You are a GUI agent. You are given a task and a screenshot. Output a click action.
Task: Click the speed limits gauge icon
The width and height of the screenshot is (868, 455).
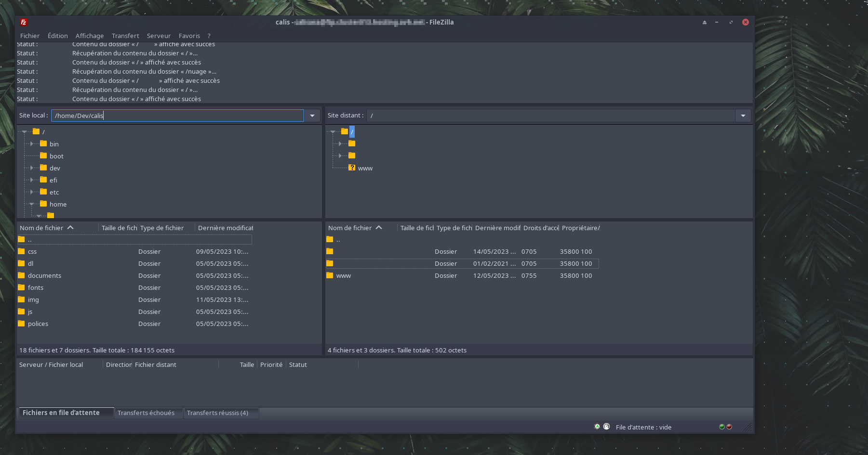pos(606,427)
